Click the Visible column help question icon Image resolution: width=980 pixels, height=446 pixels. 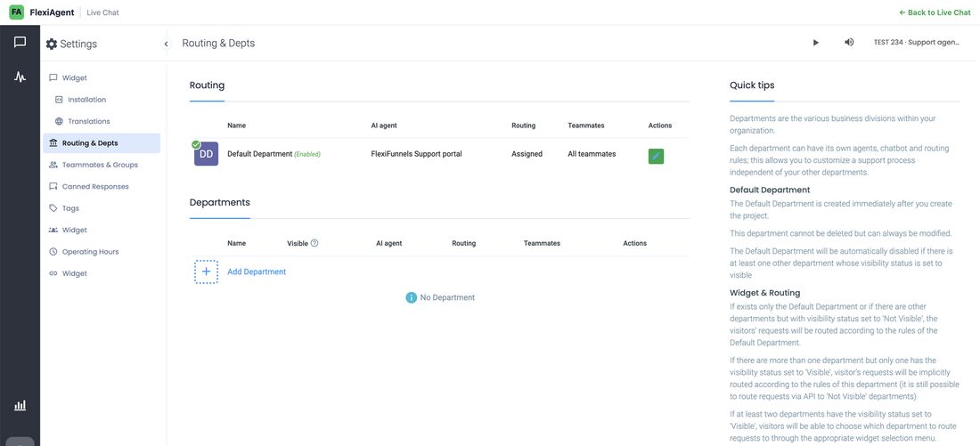[x=314, y=243]
